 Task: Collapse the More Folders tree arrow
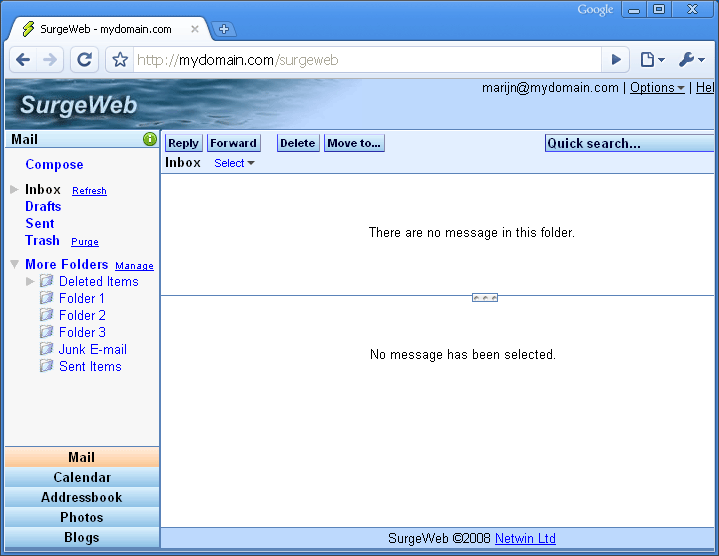[14, 264]
